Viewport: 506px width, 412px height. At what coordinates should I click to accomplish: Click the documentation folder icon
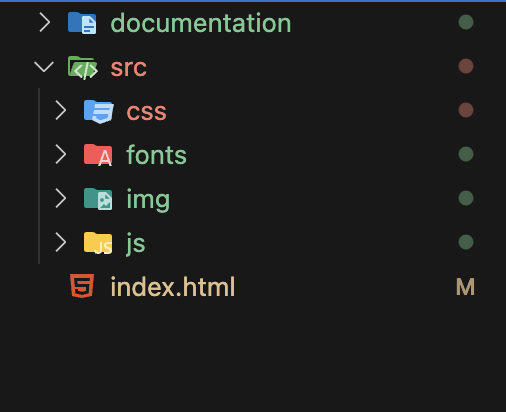coord(82,23)
